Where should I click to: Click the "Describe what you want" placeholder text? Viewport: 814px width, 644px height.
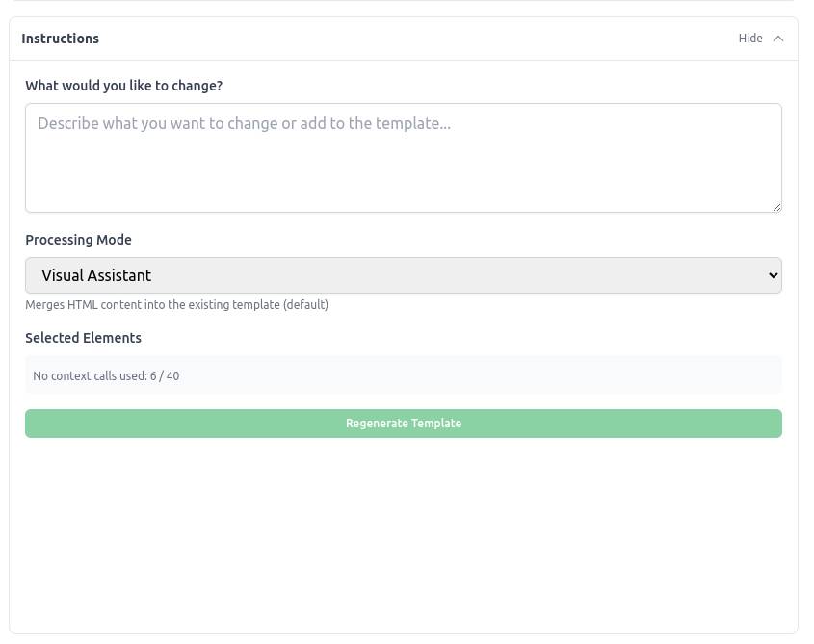pos(244,123)
